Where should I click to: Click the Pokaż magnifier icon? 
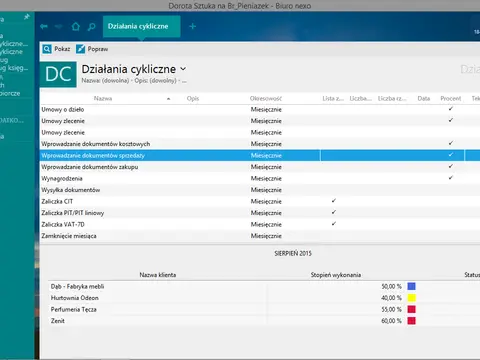point(47,49)
